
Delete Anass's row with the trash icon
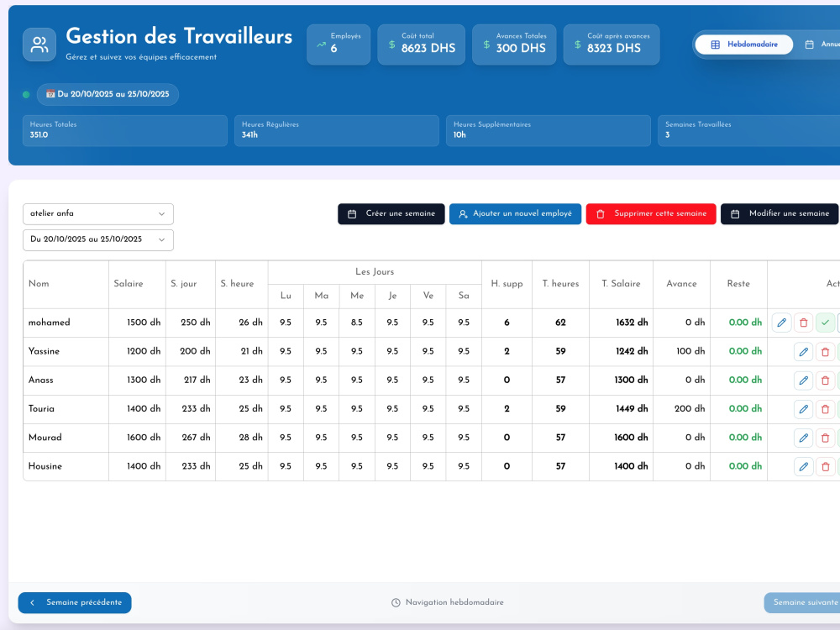pyautogui.click(x=826, y=381)
